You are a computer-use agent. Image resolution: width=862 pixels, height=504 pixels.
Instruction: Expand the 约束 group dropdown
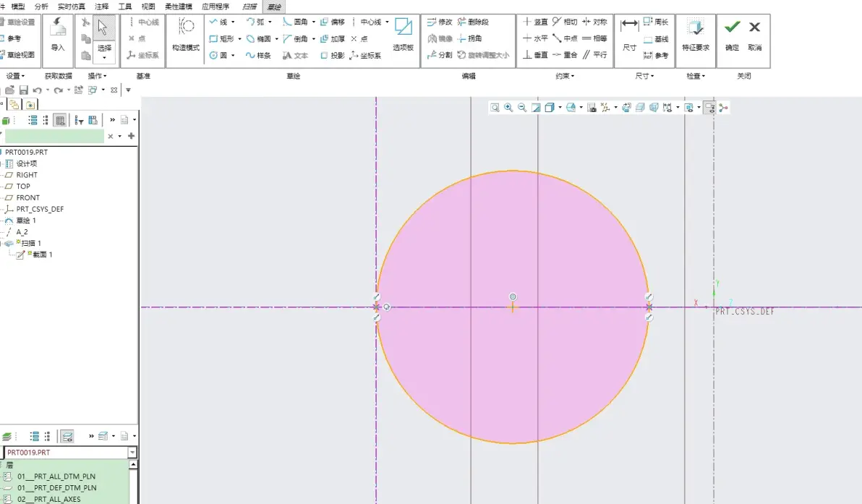[565, 76]
